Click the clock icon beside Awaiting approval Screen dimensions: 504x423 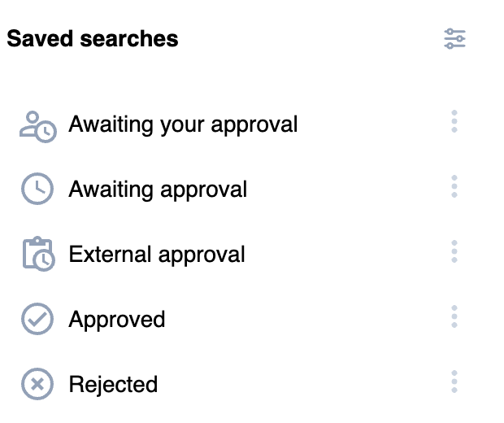coord(37,190)
